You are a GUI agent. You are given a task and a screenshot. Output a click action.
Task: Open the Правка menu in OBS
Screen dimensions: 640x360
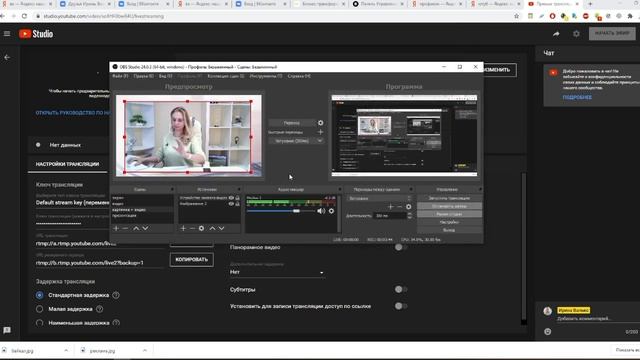click(x=143, y=76)
